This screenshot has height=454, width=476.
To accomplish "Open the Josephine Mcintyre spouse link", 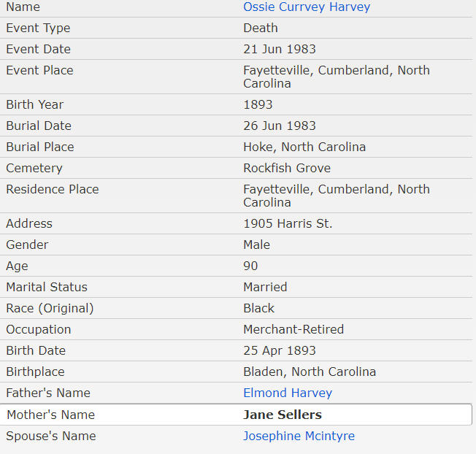I will point(299,436).
